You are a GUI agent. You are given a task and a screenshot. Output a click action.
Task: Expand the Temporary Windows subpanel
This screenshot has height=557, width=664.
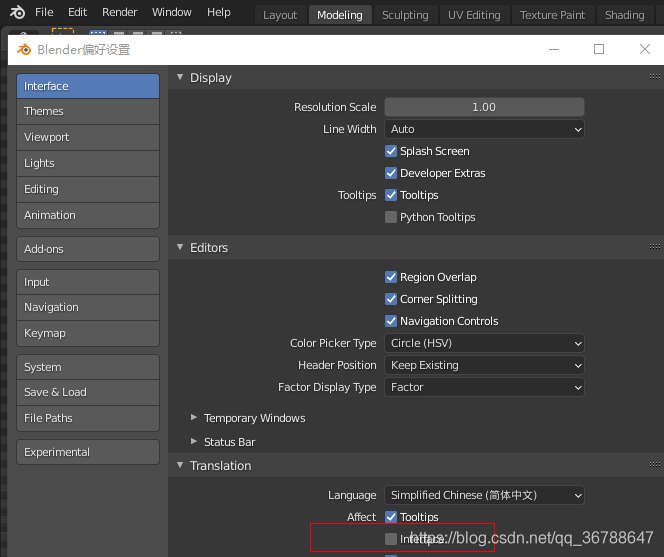pyautogui.click(x=194, y=418)
